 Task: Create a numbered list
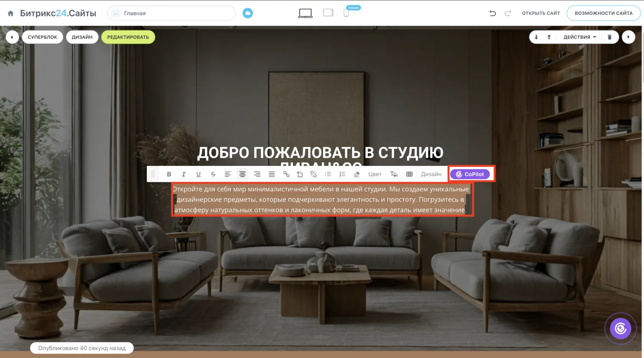[342, 174]
